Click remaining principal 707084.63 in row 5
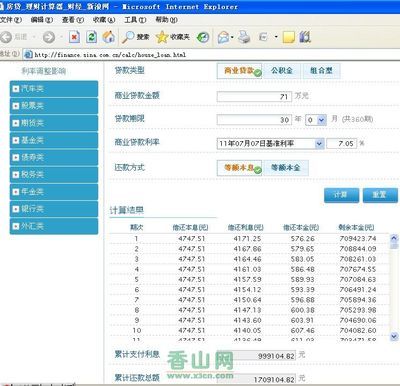The image size is (400, 386). pos(358,280)
